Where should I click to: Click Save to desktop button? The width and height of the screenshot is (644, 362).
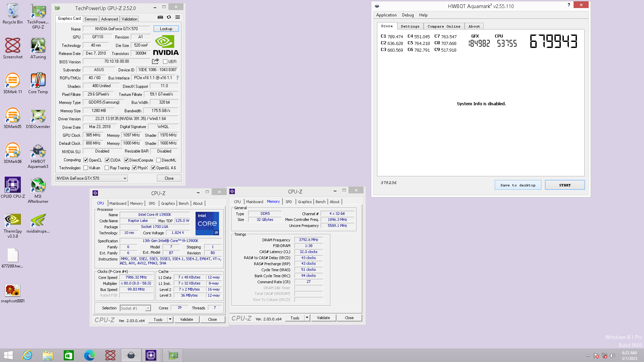pyautogui.click(x=518, y=185)
